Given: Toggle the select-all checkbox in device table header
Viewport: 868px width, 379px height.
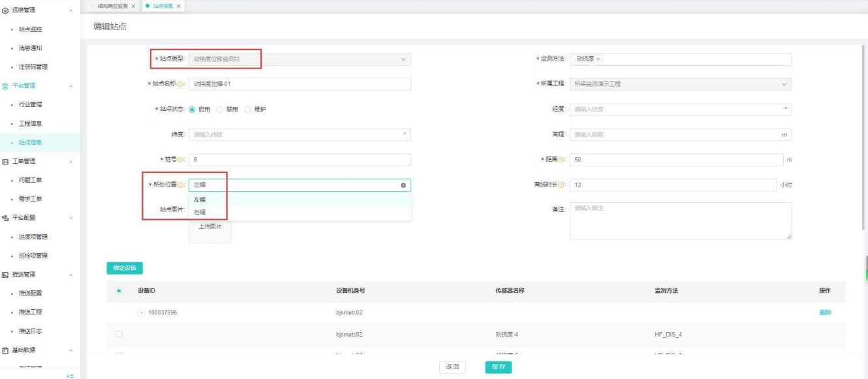Looking at the screenshot, I should click(x=119, y=291).
